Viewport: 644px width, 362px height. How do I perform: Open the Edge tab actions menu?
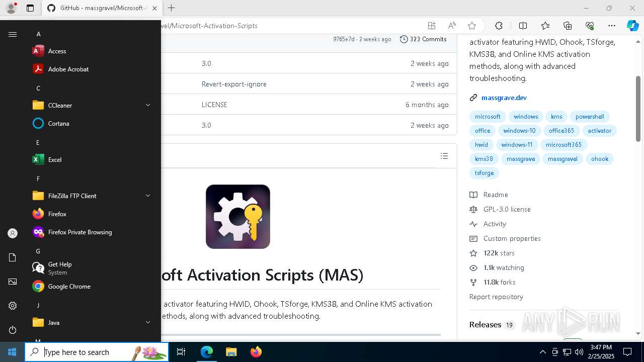[30, 8]
